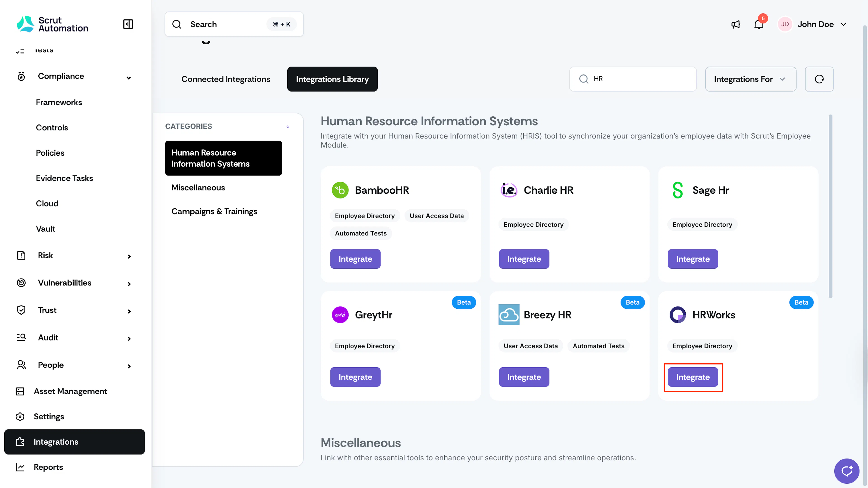Click the integrations list scrollbar
This screenshot has width=868, height=488.
[x=830, y=206]
